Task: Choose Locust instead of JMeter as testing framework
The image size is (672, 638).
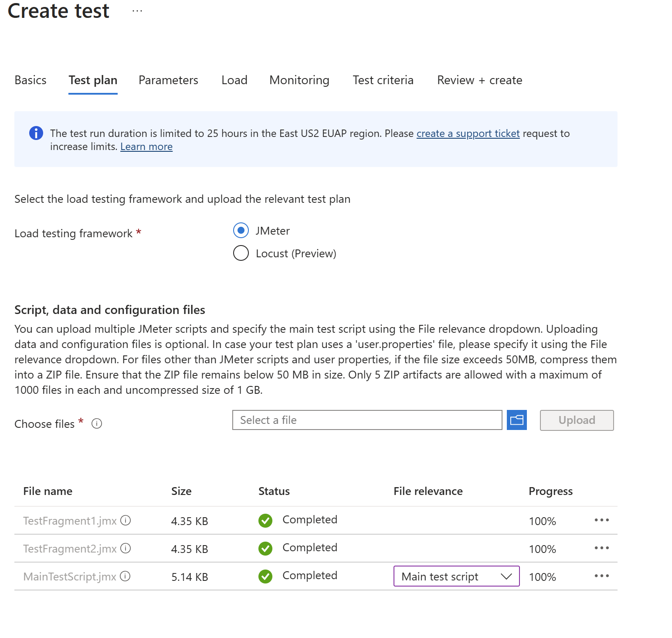Action: tap(241, 253)
